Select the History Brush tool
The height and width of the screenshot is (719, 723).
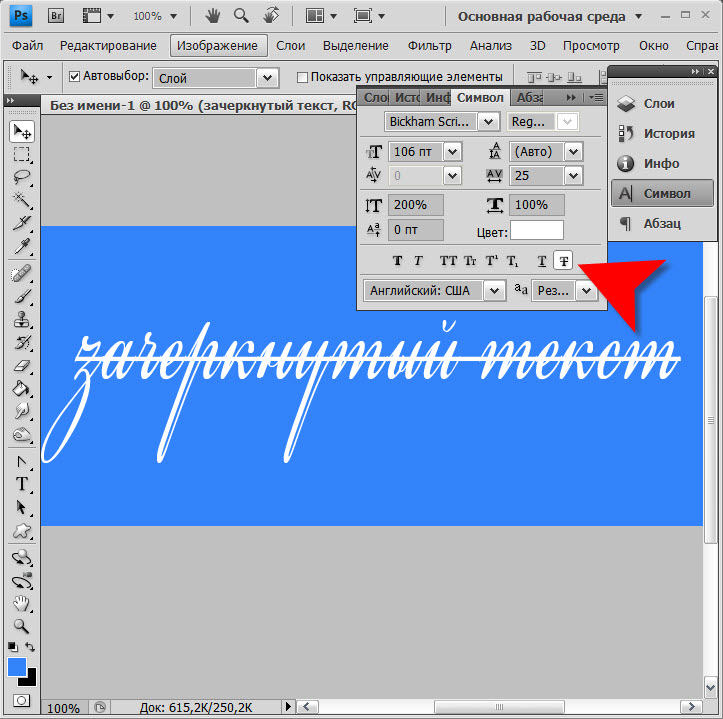pyautogui.click(x=21, y=343)
